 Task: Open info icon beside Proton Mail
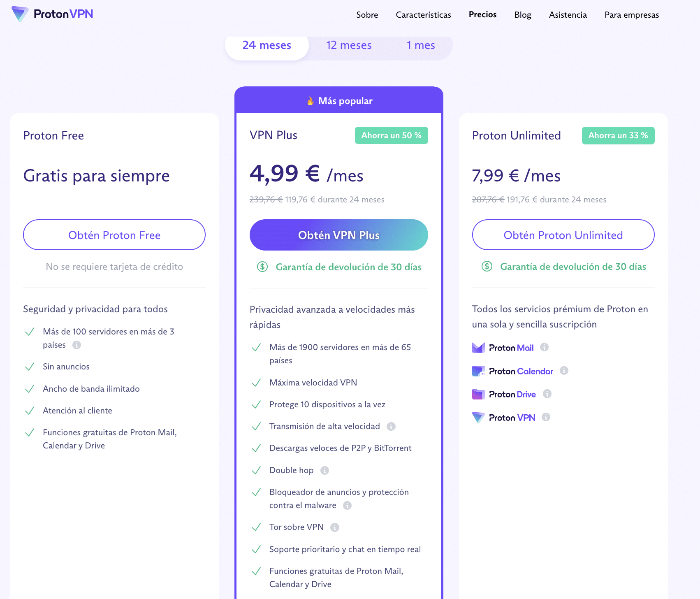coord(544,347)
